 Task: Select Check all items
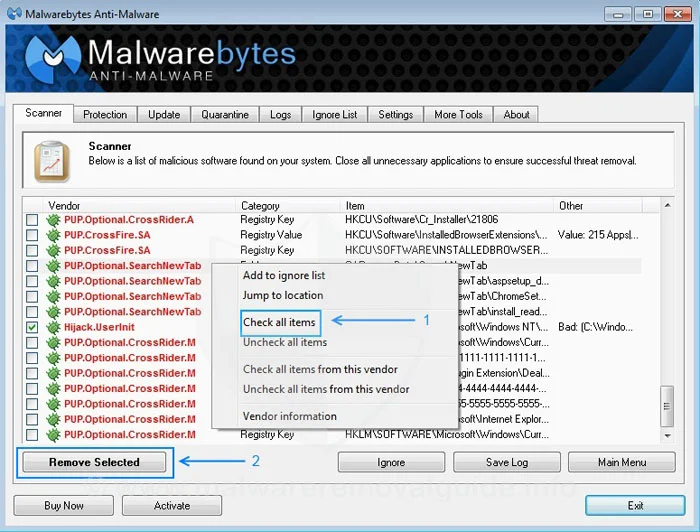point(279,322)
